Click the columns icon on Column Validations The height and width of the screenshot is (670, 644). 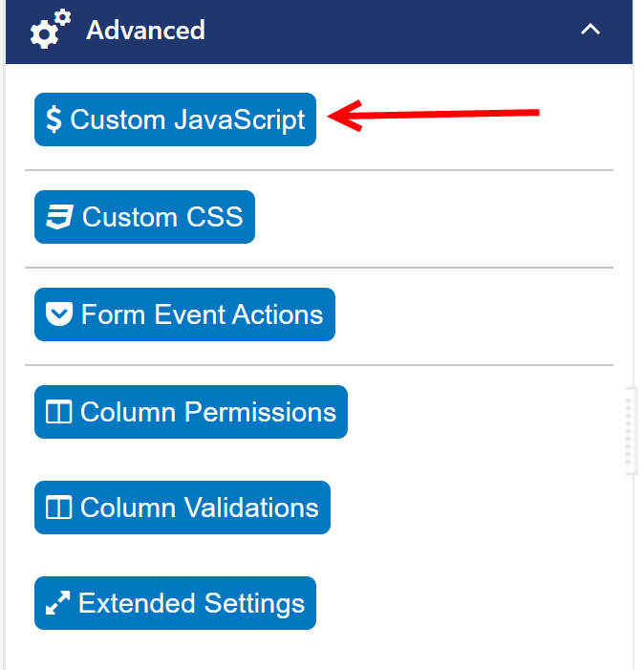click(59, 508)
